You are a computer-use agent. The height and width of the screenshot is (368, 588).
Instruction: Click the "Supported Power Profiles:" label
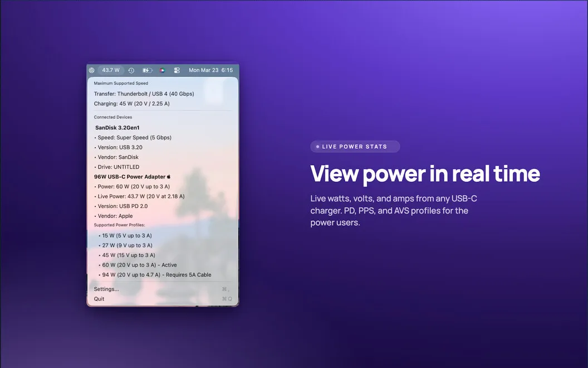[119, 225]
